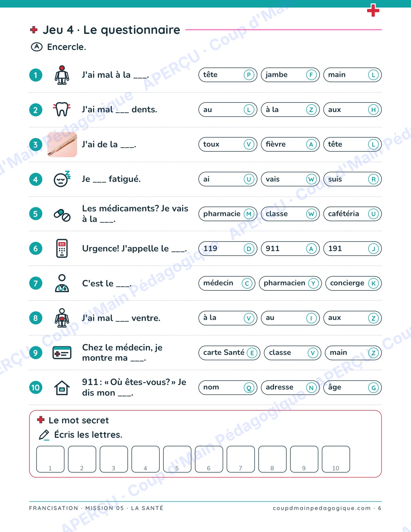The width and height of the screenshot is (411, 532).
Task: Click the thermometer photo in question 3
Action: [x=62, y=145]
